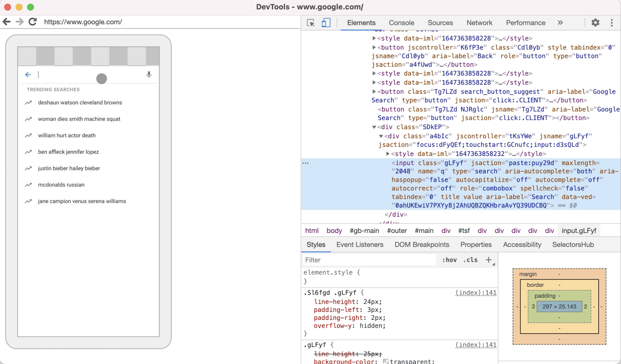Tap trending search mcdonalds russian

pyautogui.click(x=61, y=185)
